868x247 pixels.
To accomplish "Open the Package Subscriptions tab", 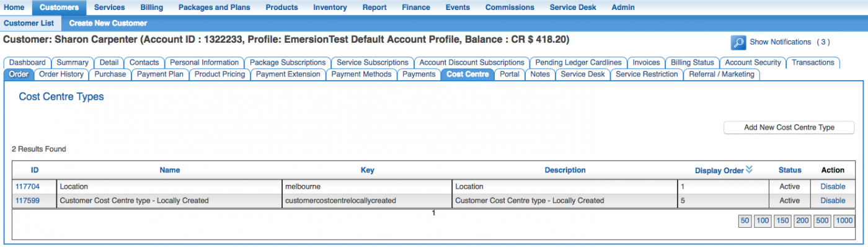I will (x=288, y=63).
